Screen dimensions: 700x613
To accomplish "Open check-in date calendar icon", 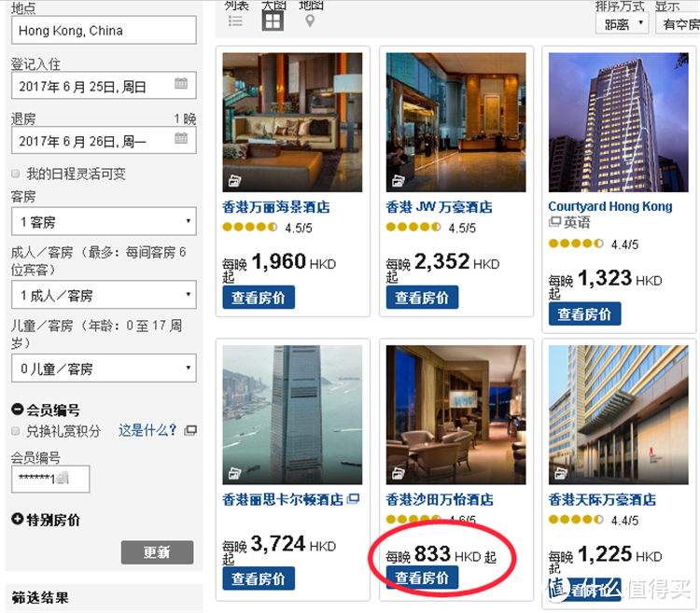I will pyautogui.click(x=181, y=83).
